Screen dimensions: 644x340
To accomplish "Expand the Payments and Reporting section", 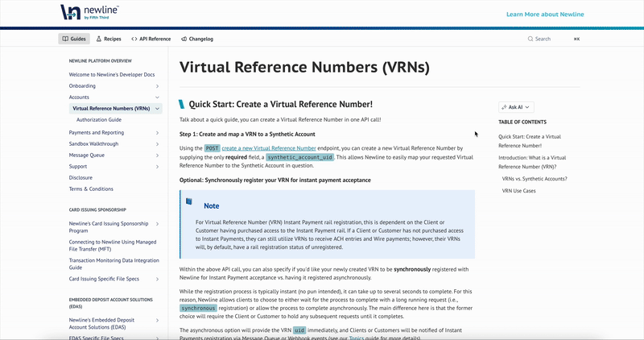I will tap(157, 132).
